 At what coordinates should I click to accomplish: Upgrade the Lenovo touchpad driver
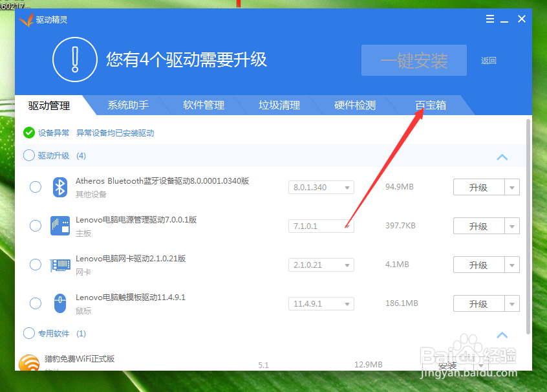(x=478, y=303)
